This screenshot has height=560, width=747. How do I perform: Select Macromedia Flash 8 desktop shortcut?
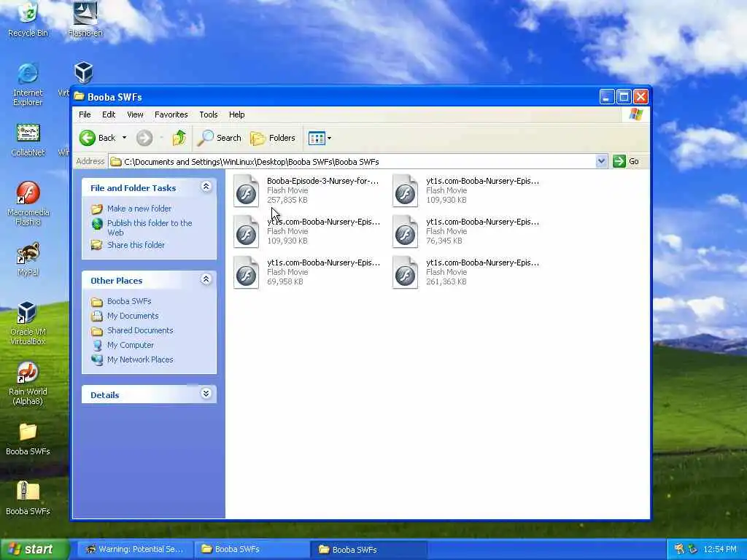tap(28, 203)
